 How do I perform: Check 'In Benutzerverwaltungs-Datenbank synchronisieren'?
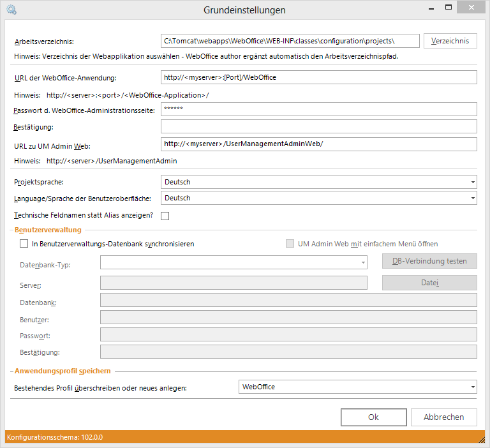pyautogui.click(x=24, y=244)
